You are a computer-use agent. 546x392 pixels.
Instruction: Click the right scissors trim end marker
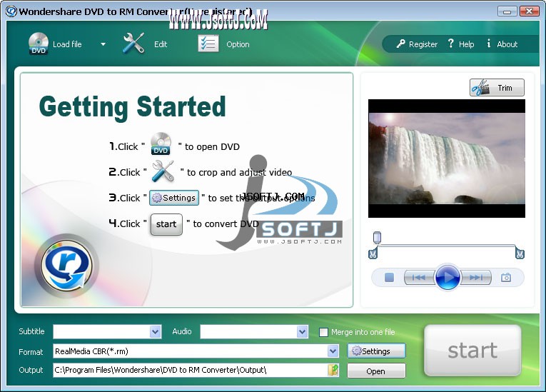pyautogui.click(x=520, y=253)
